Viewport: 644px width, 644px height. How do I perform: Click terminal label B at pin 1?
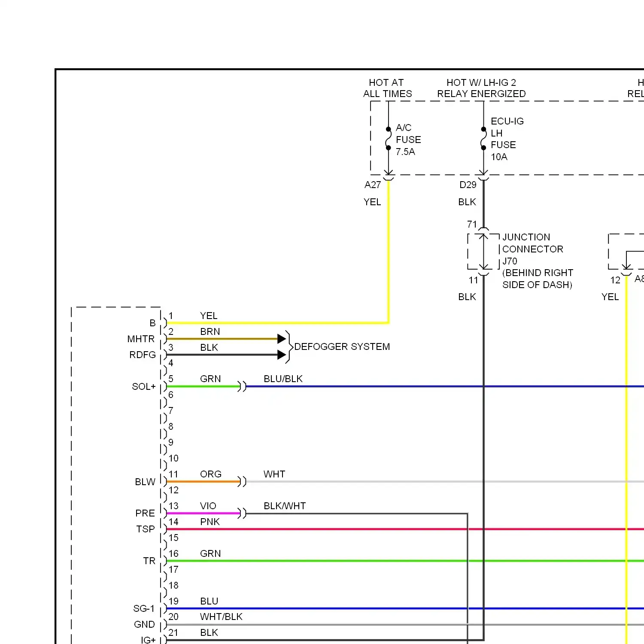coord(152,323)
